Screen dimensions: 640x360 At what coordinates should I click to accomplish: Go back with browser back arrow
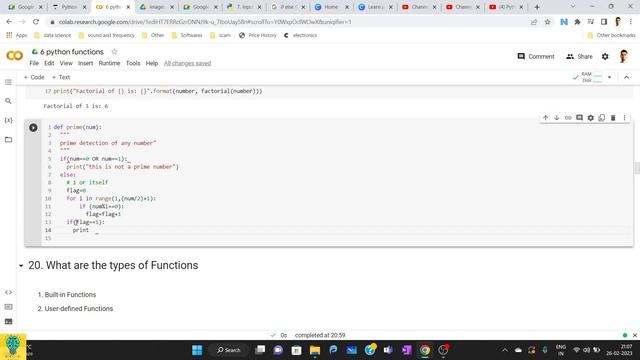(9, 22)
